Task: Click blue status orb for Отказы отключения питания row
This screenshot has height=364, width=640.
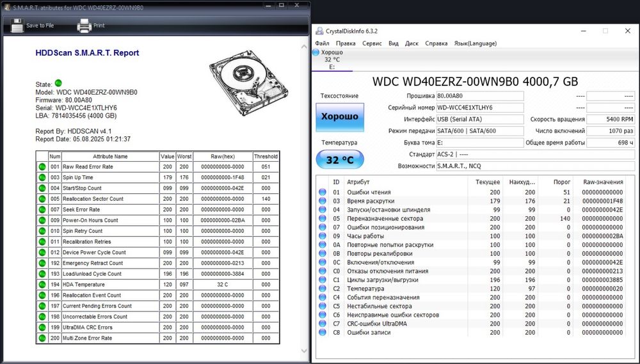Action: [x=323, y=271]
